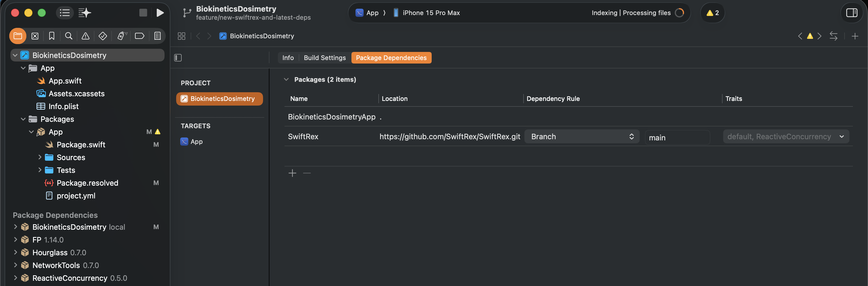Open the Report navigator icon
Image resolution: width=868 pixels, height=286 pixels.
(x=157, y=36)
